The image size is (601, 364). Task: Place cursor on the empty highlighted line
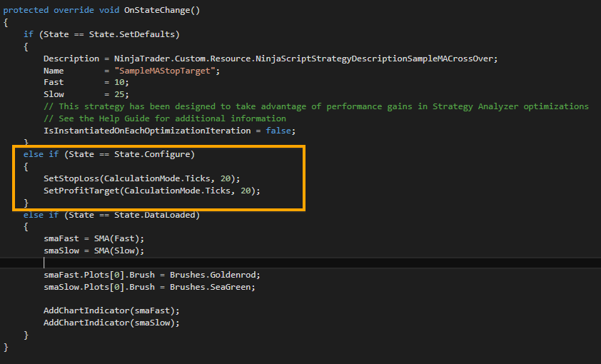300,263
